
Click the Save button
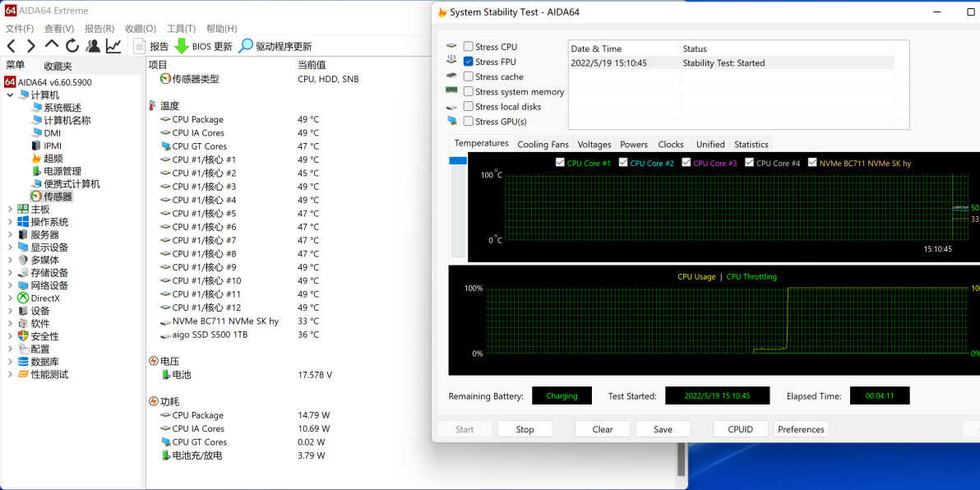[663, 429]
